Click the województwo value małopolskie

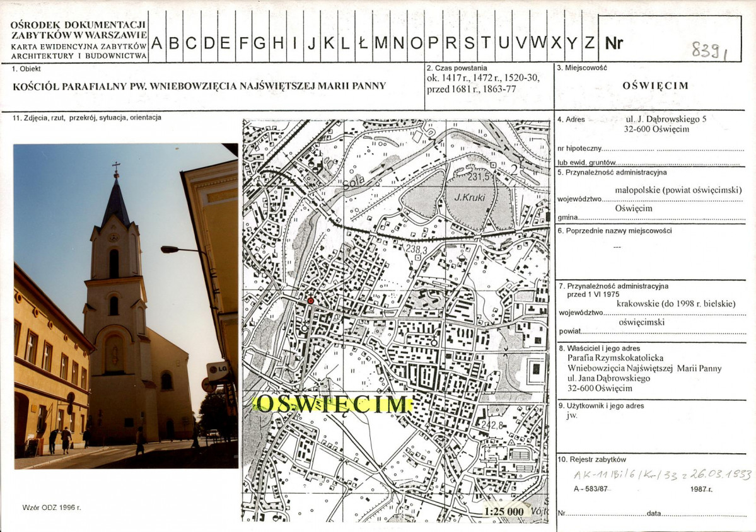678,190
